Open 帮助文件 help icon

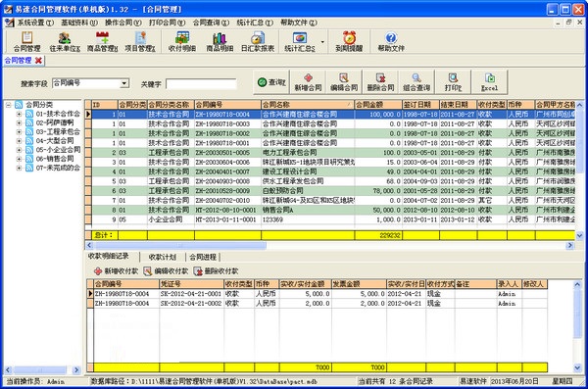(391, 41)
